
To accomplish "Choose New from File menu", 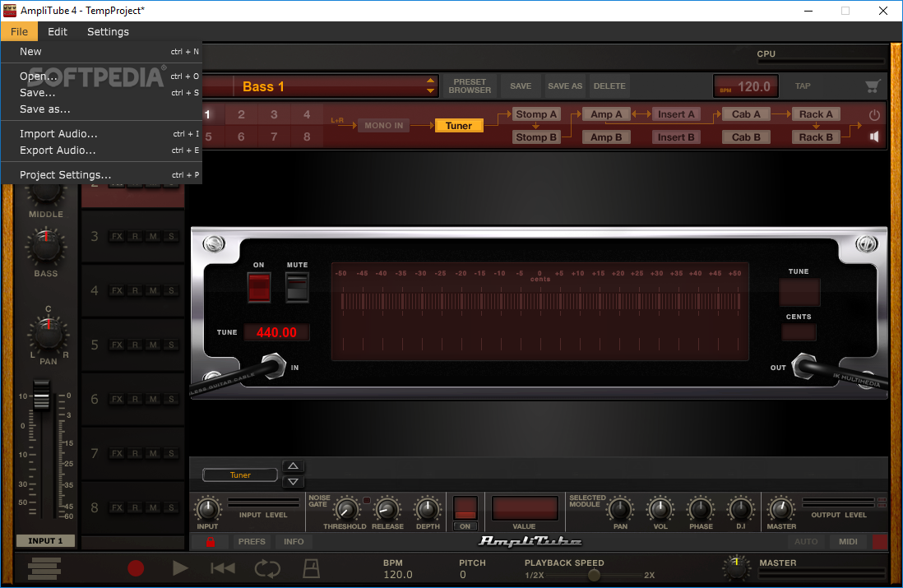I will pyautogui.click(x=101, y=51).
